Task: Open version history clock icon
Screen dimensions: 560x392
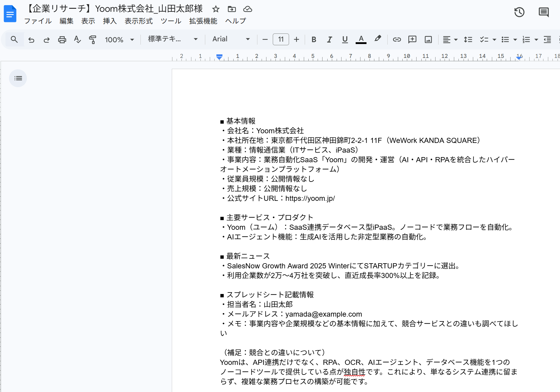Action: pos(519,12)
